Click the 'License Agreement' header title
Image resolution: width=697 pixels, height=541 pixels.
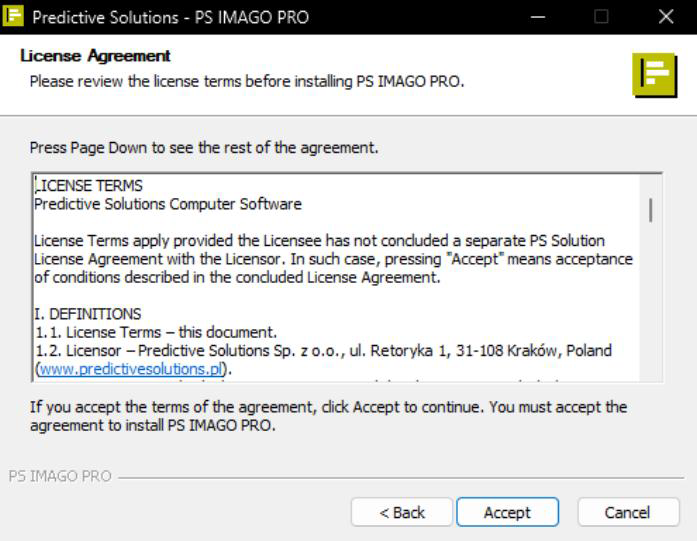(95, 56)
